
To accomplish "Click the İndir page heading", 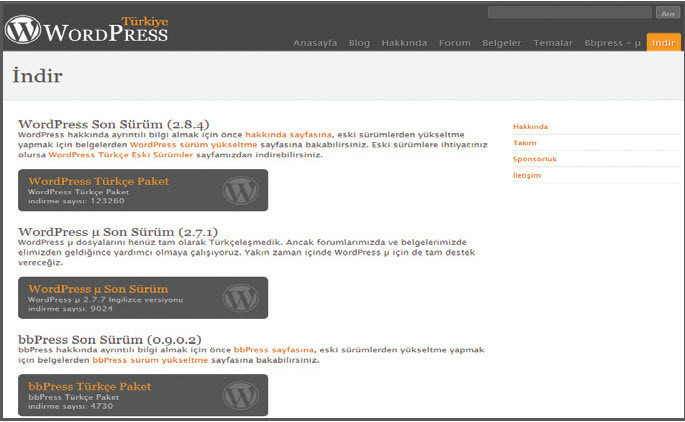I will 37,75.
